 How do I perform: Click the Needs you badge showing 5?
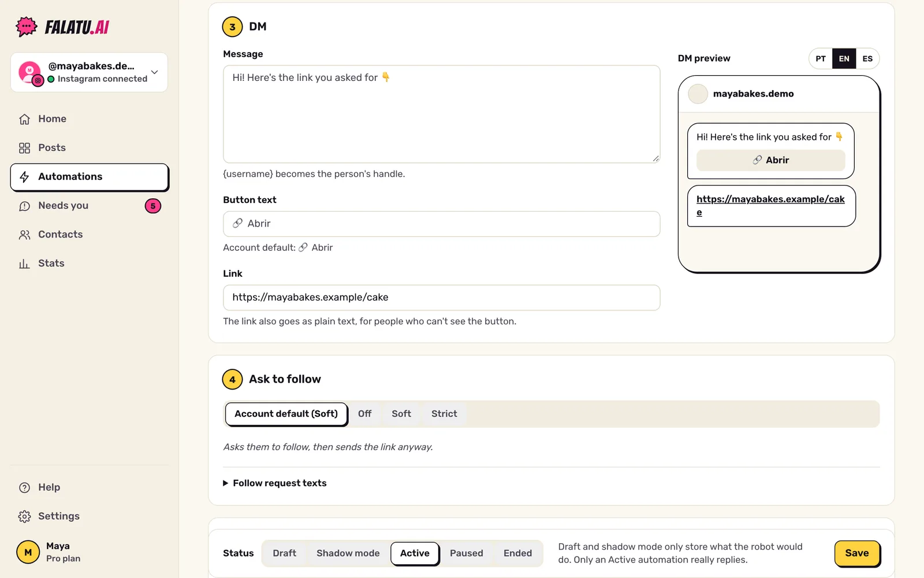point(153,206)
